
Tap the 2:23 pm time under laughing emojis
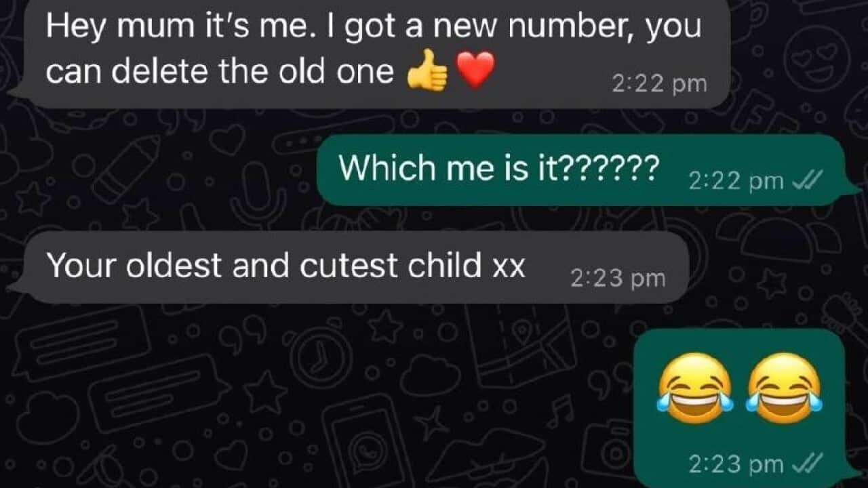736,465
